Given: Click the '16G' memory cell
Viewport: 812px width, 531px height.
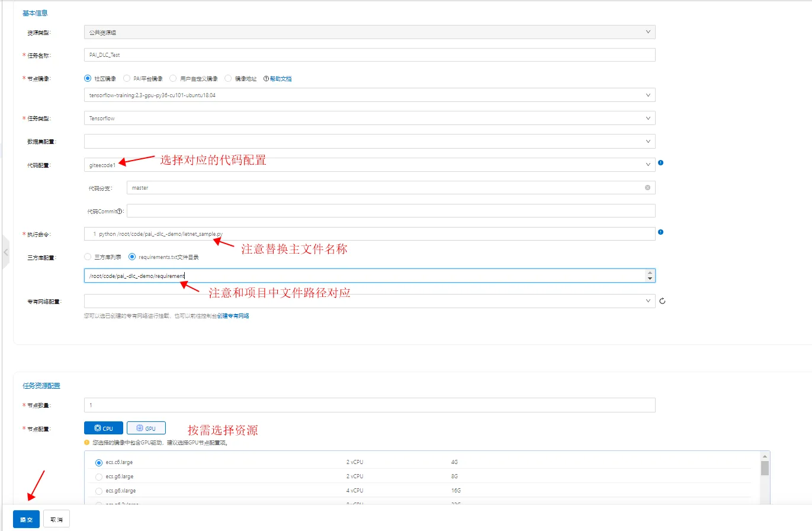Looking at the screenshot, I should pos(455,491).
